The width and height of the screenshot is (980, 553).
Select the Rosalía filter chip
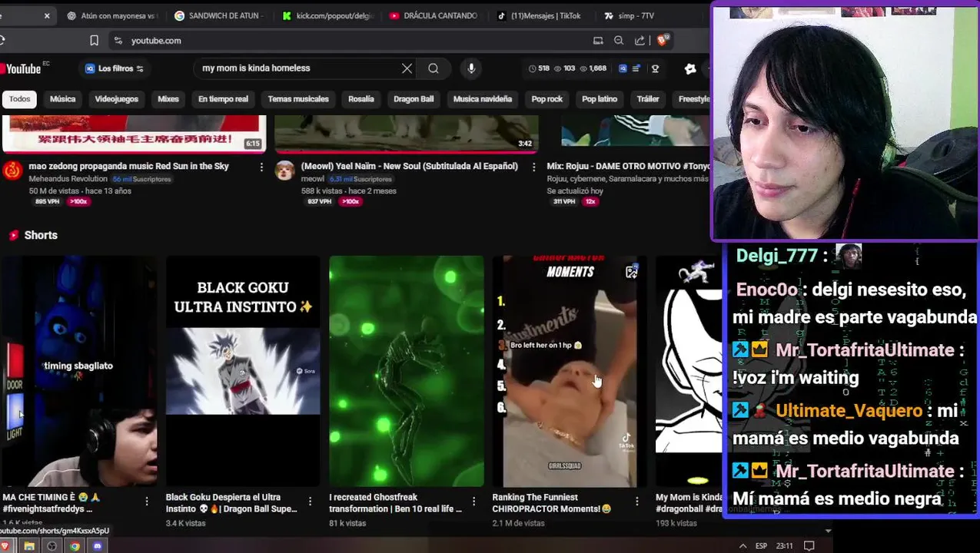coord(361,99)
